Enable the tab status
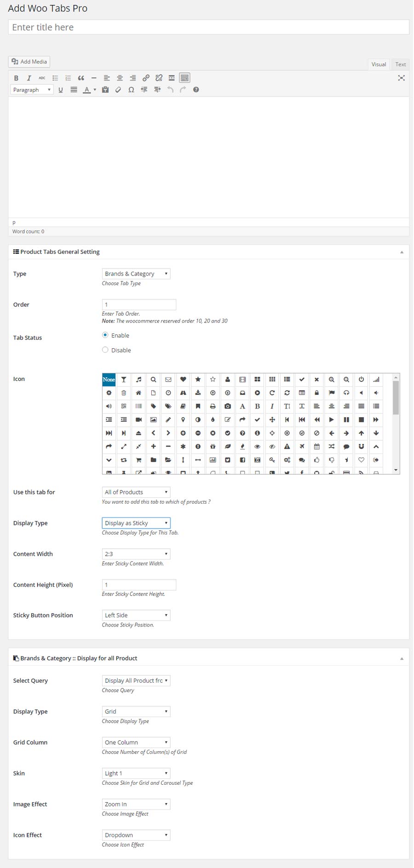Viewport: 414px width, 868px height. [105, 335]
